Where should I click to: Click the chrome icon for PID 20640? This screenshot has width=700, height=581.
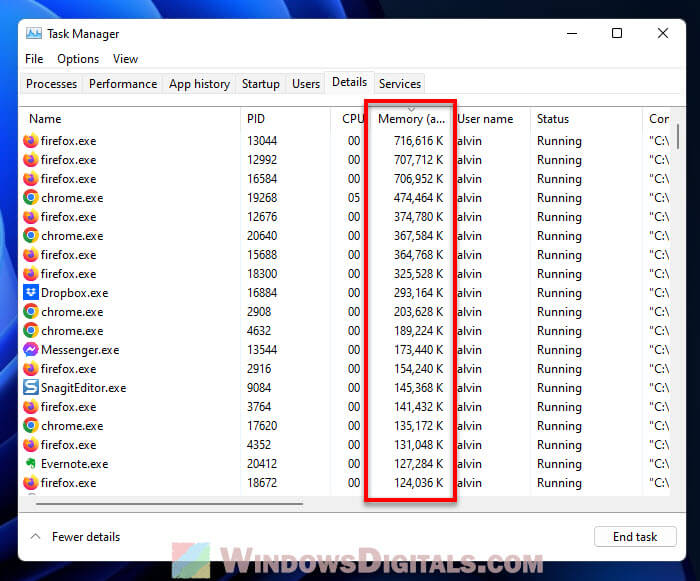tap(30, 236)
